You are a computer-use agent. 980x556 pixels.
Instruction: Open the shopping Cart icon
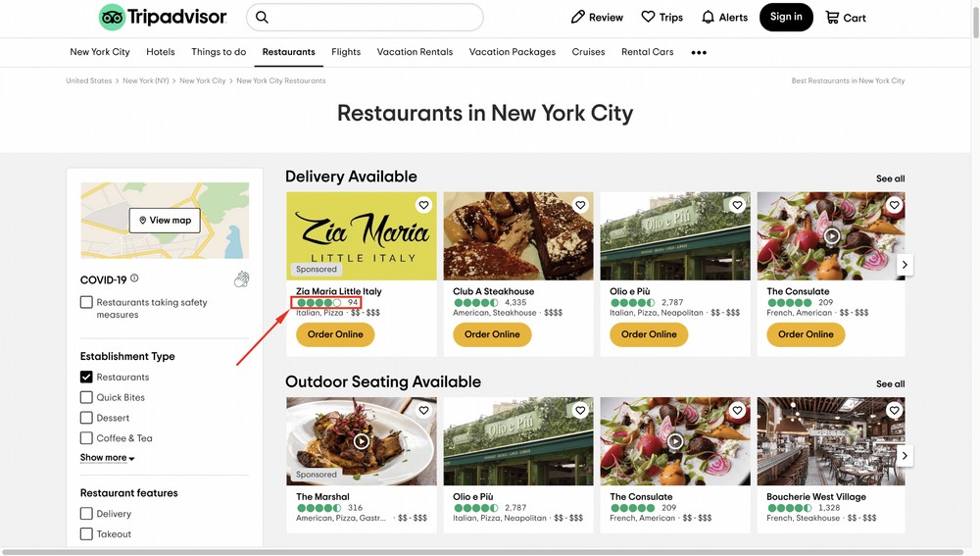832,18
